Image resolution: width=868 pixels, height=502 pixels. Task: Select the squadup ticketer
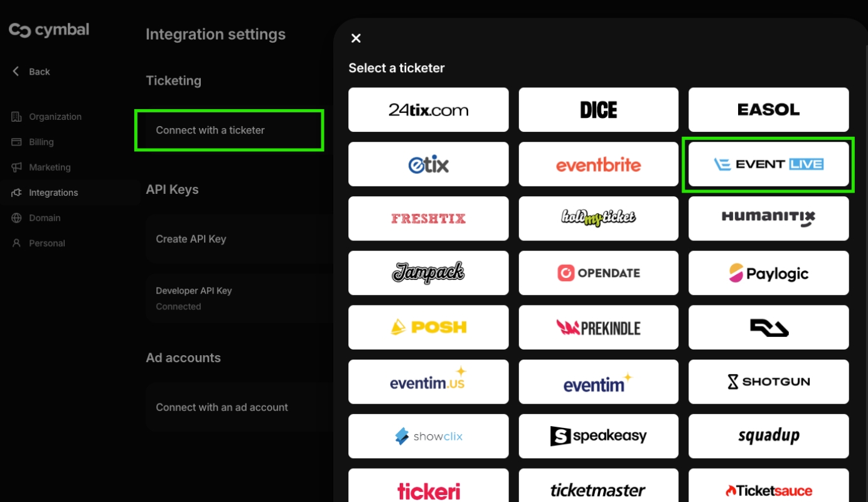pos(768,436)
